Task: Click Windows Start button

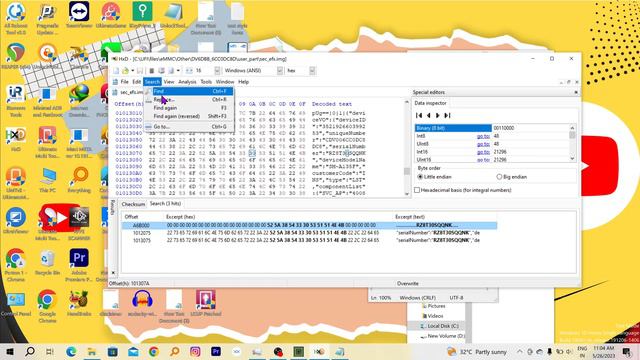Action: coord(9,351)
